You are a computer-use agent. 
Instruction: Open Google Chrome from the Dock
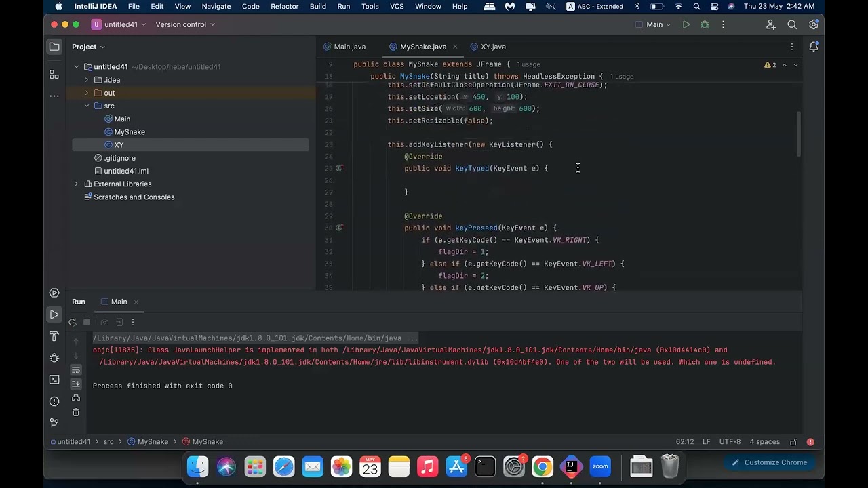[x=542, y=466]
